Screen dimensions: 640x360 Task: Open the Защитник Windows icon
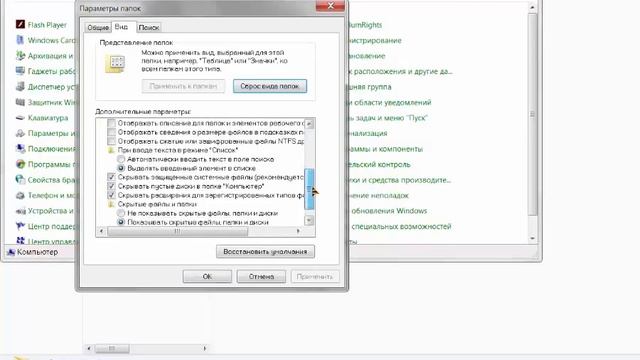pyautogui.click(x=20, y=102)
